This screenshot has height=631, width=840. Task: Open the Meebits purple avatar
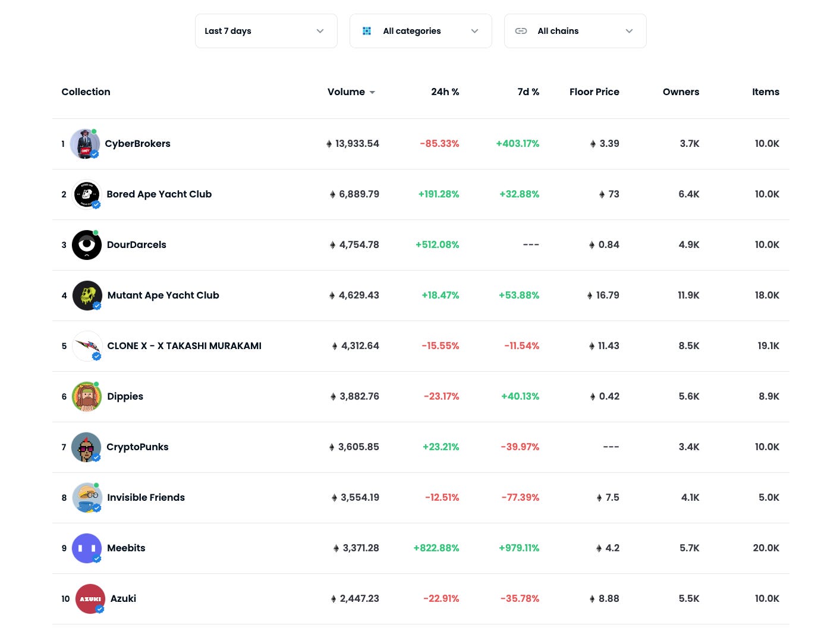(87, 548)
